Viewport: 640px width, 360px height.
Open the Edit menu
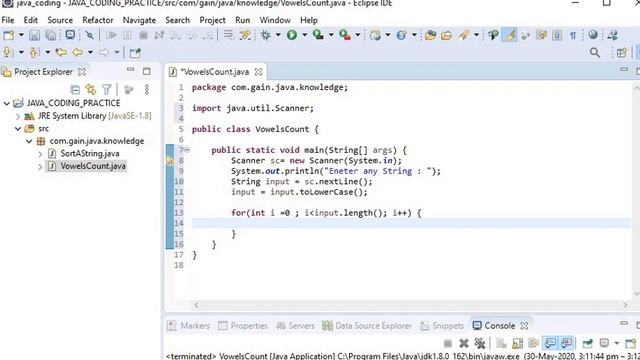tap(31, 20)
